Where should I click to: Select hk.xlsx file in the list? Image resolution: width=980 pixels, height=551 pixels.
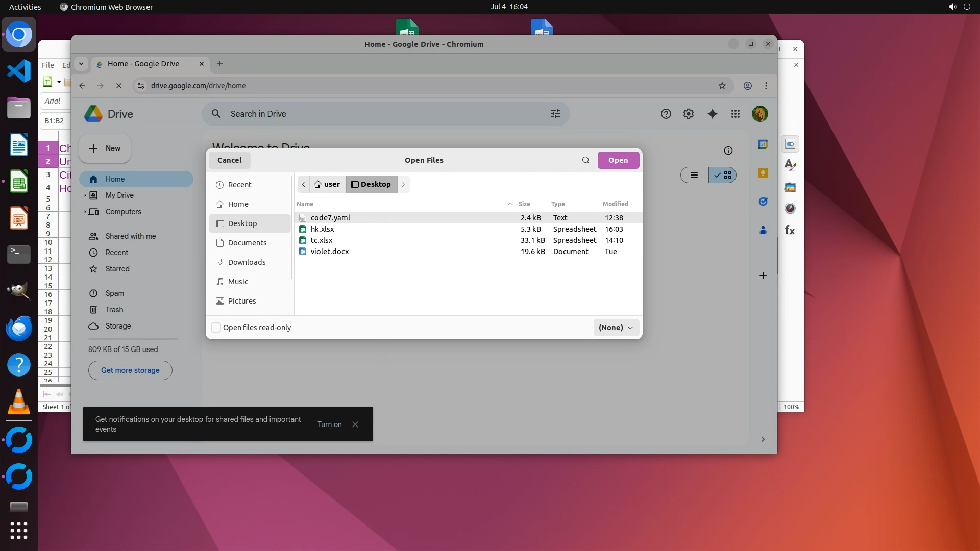point(322,229)
